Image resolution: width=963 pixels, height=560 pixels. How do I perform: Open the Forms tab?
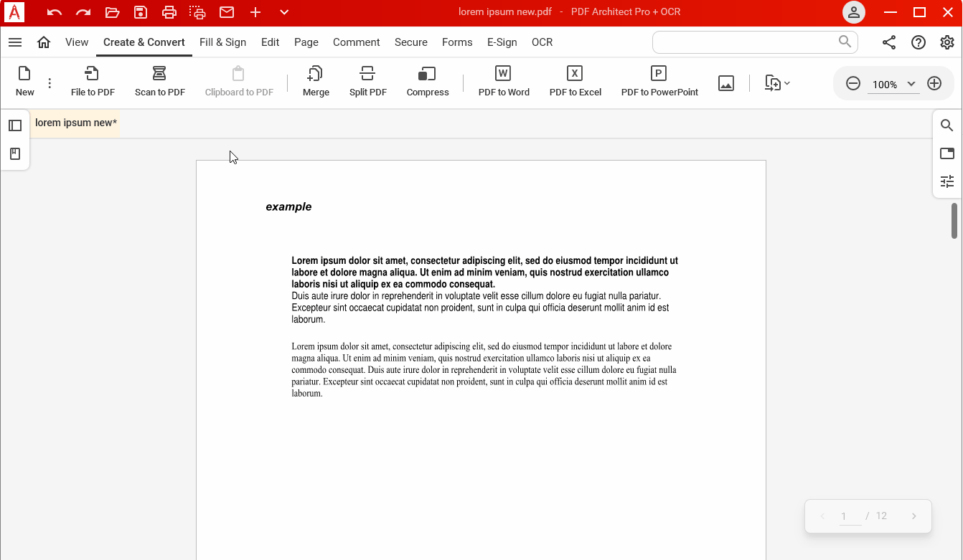click(x=457, y=42)
